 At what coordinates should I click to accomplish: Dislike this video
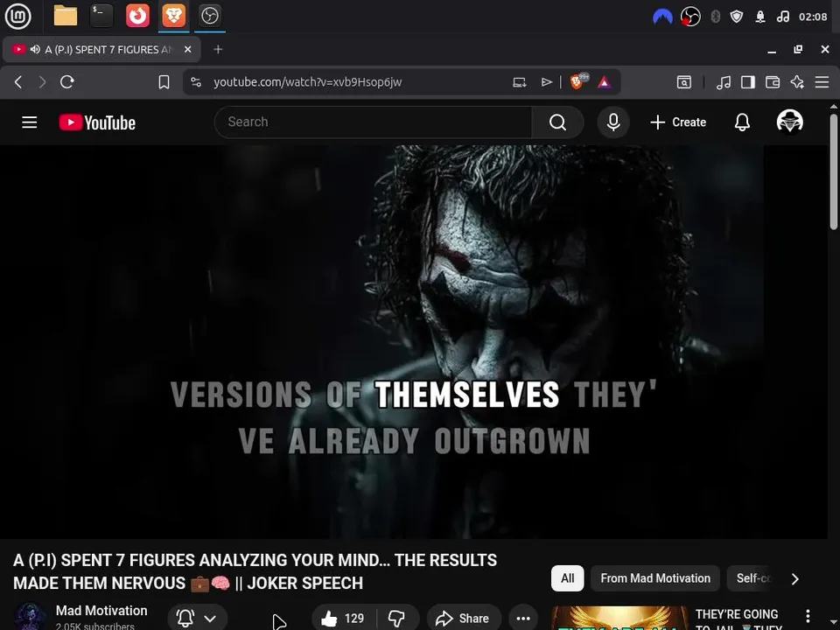397,619
